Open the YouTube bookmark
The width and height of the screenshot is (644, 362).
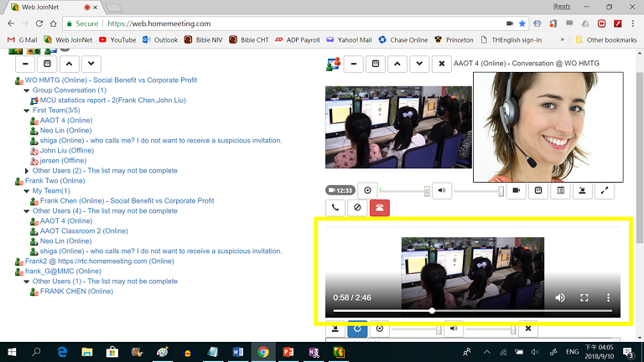[117, 39]
